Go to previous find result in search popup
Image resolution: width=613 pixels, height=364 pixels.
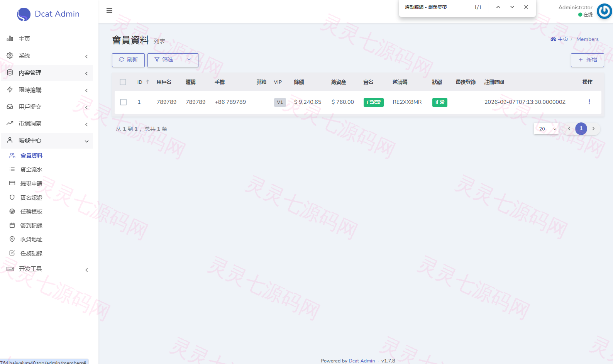point(498,7)
